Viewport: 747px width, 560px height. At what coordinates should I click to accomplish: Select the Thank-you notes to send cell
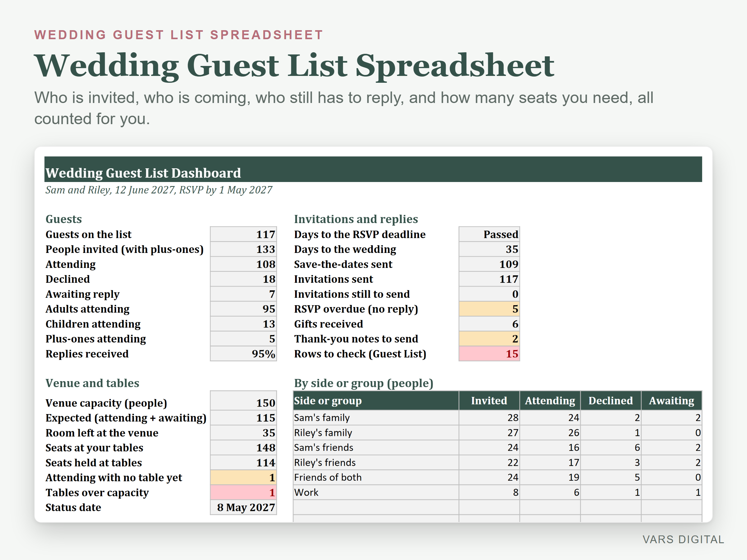[x=489, y=338]
